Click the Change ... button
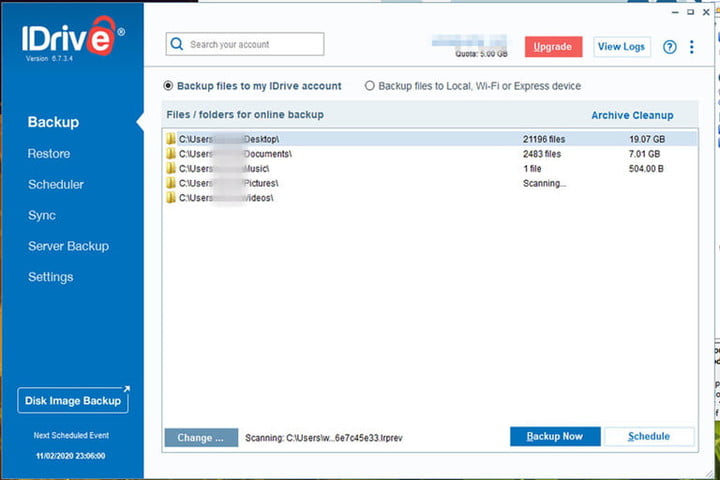Viewport: 720px width, 480px height. tap(201, 437)
